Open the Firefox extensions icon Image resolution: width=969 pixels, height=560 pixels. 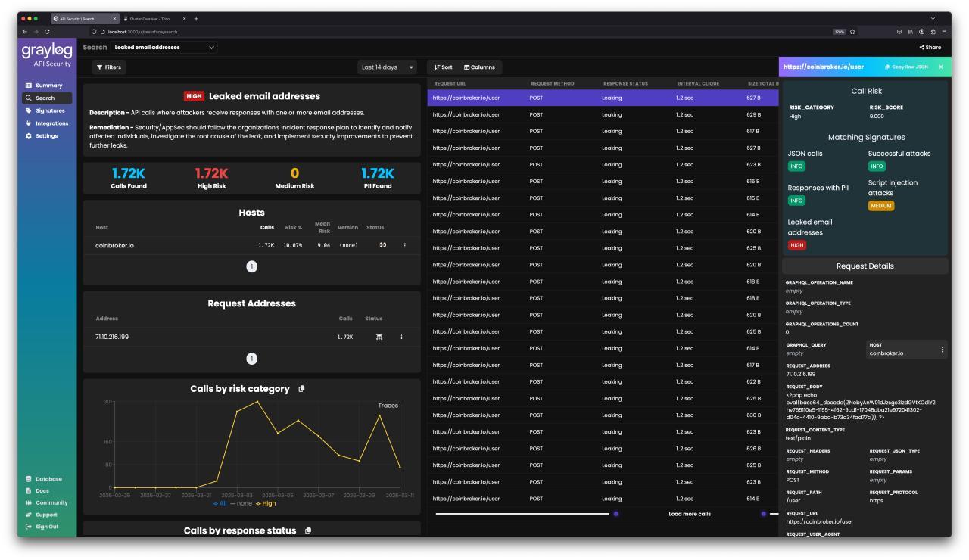(x=933, y=32)
